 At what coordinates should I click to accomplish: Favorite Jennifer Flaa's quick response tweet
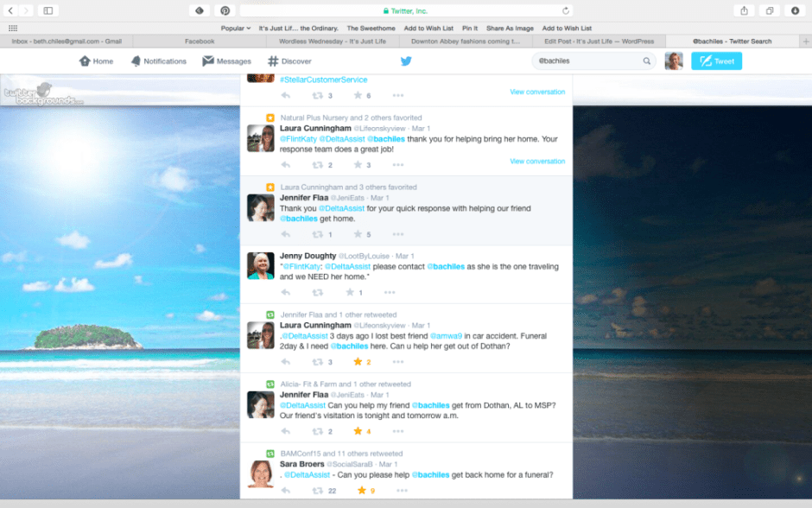[358, 234]
